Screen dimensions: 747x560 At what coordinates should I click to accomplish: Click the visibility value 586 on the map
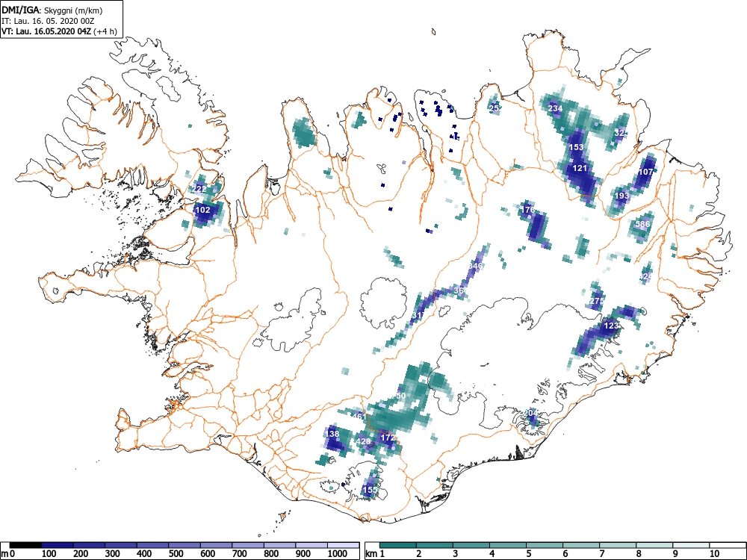point(642,224)
